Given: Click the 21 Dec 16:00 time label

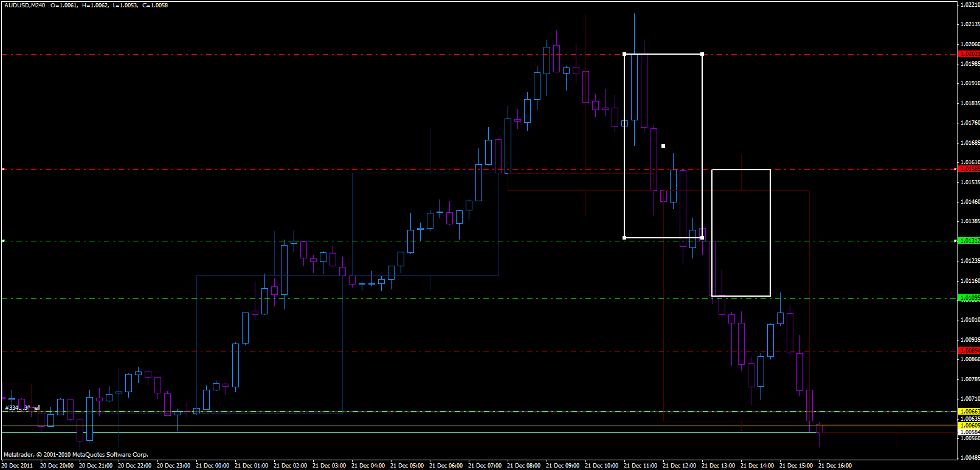Looking at the screenshot, I should pyautogui.click(x=835, y=466).
